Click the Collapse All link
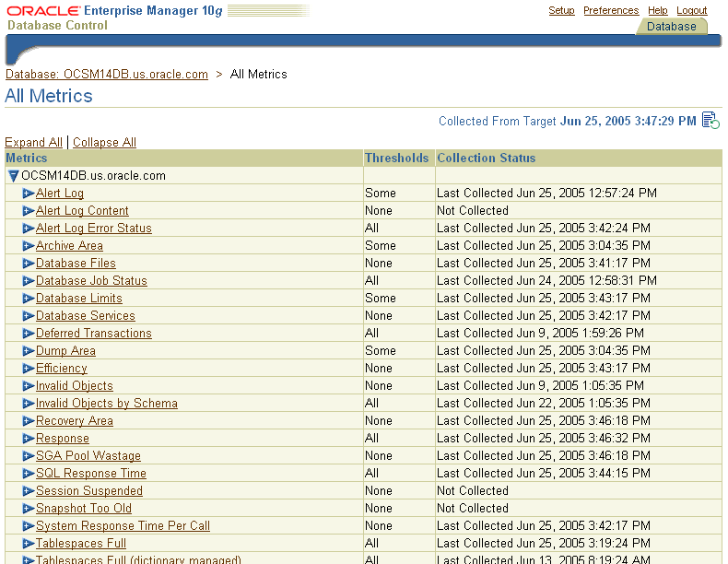This screenshot has width=728, height=564. 104,142
